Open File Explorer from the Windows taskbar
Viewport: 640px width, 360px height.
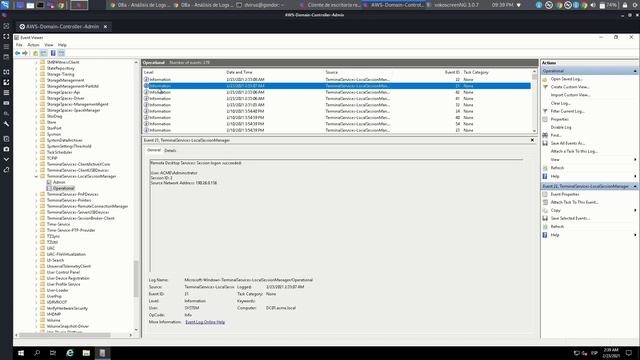tap(86, 353)
